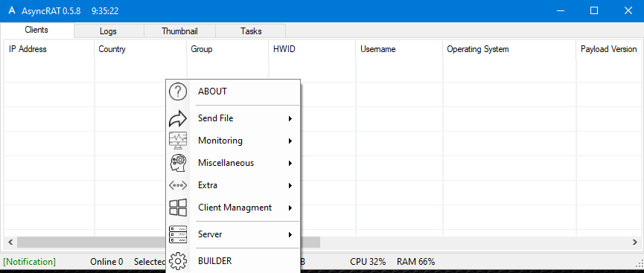Switch to the Logs tab
This screenshot has width=644, height=273.
108,30
